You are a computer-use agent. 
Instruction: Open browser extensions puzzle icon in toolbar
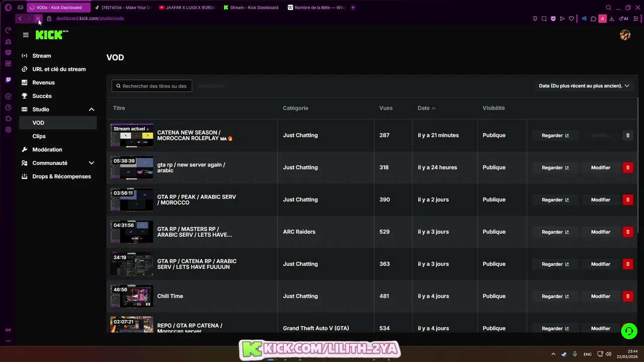click(x=593, y=19)
